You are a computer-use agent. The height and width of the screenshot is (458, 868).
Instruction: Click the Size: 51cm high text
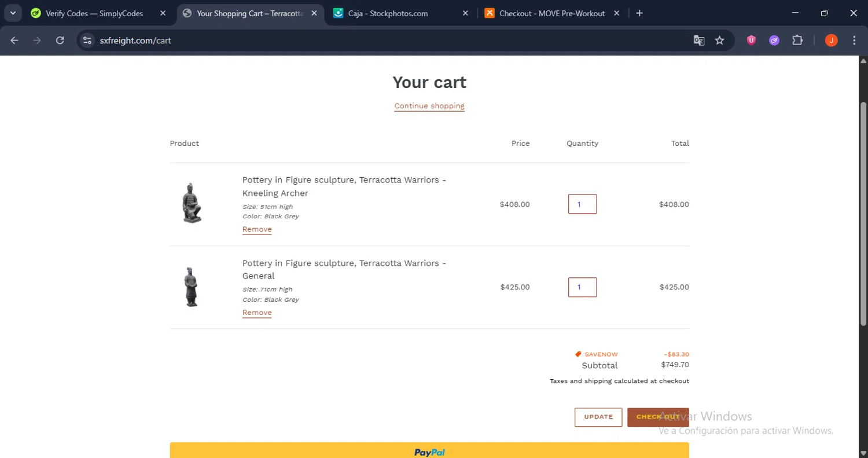(267, 207)
